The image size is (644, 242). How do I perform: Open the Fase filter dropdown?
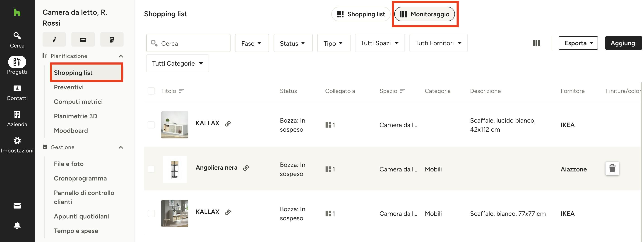(x=252, y=43)
